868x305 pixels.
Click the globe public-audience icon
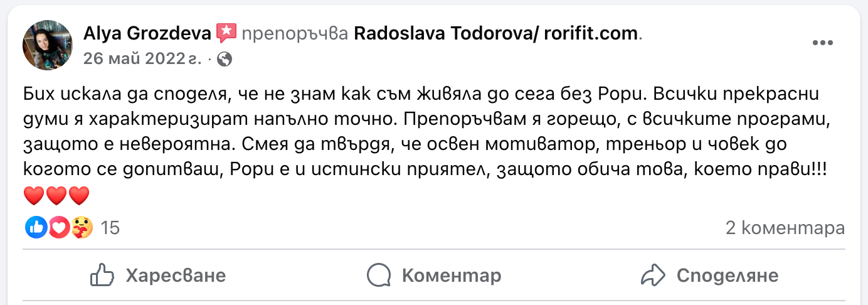tap(225, 60)
